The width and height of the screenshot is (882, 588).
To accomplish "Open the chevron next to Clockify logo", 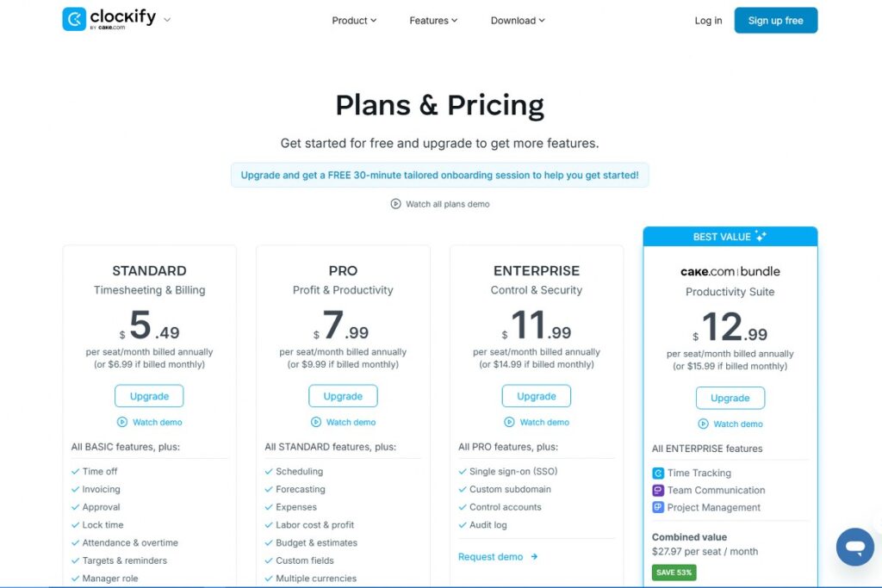I will pyautogui.click(x=167, y=20).
